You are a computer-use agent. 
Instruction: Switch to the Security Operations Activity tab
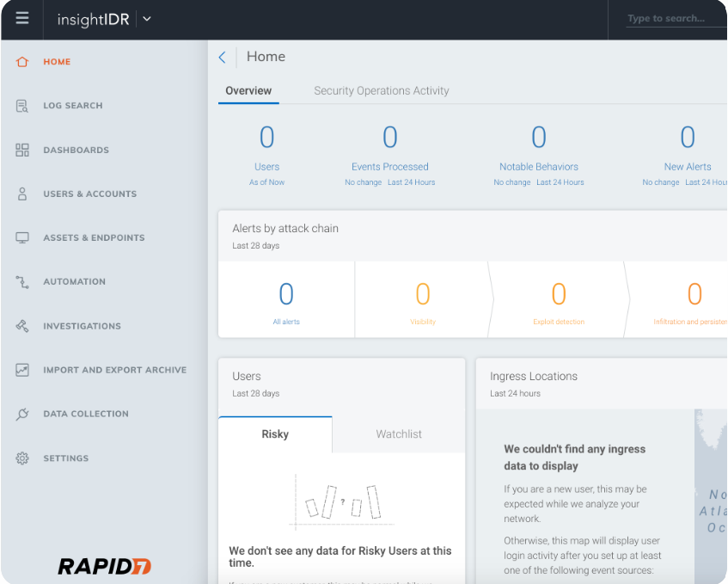pos(381,90)
